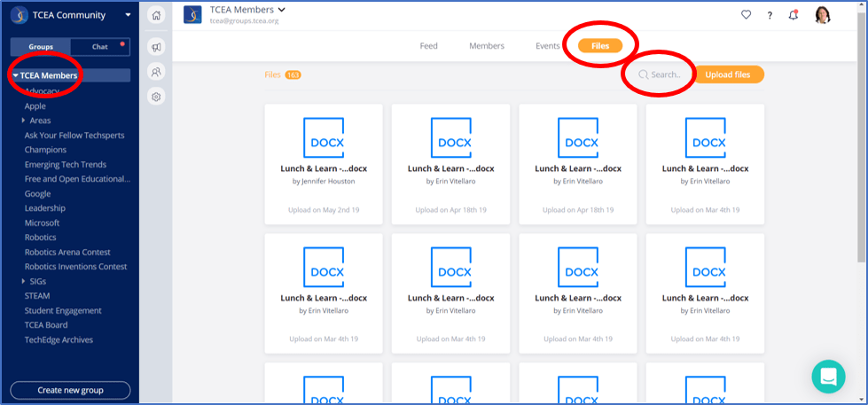Open the announcements megaphone icon
Image resolution: width=868 pixels, height=405 pixels.
(x=156, y=47)
